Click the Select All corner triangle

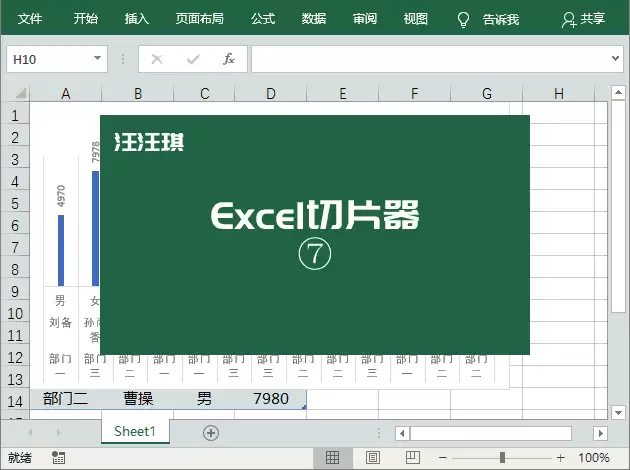pyautogui.click(x=20, y=93)
